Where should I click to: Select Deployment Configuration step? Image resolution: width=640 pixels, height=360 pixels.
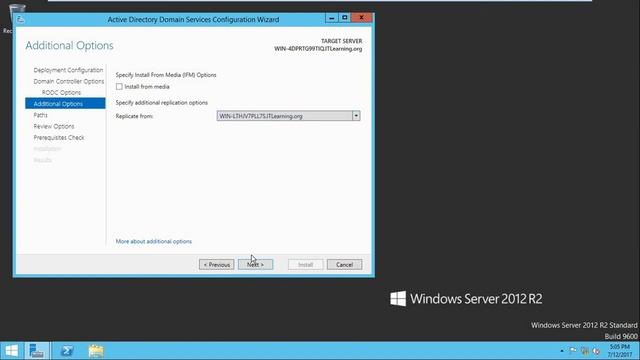tap(68, 70)
